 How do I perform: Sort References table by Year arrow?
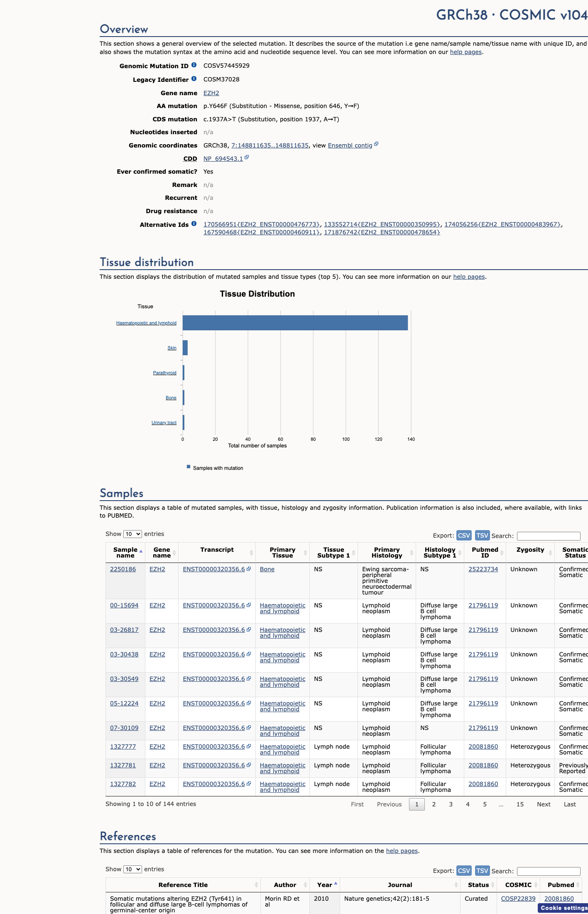click(x=336, y=884)
